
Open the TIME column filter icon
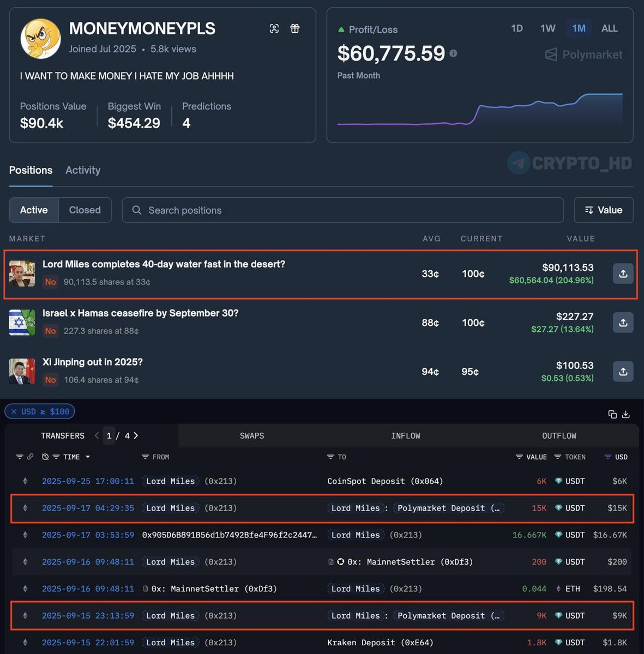56,457
